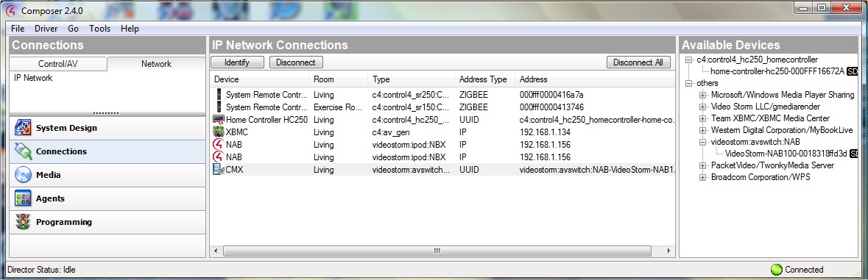The image size is (868, 280).
Task: Open the Go menu
Action: [x=73, y=29]
